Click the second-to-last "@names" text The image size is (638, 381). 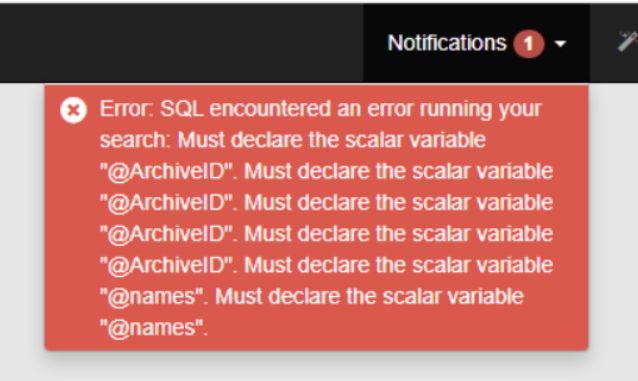(154, 296)
